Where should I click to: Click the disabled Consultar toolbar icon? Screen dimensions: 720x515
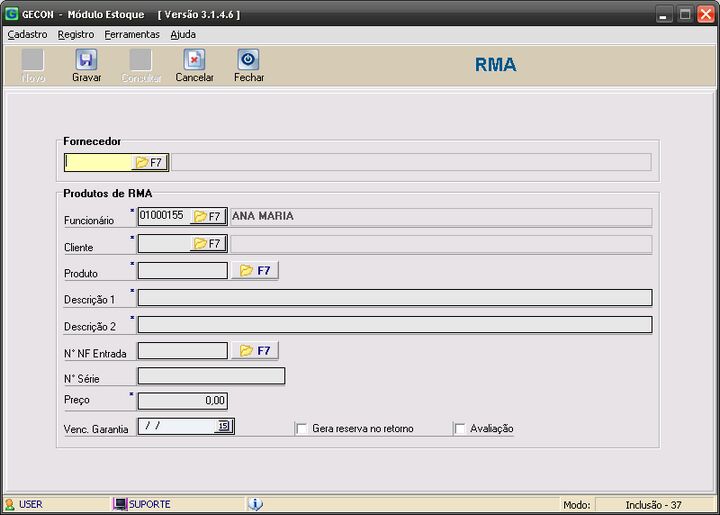tap(141, 60)
